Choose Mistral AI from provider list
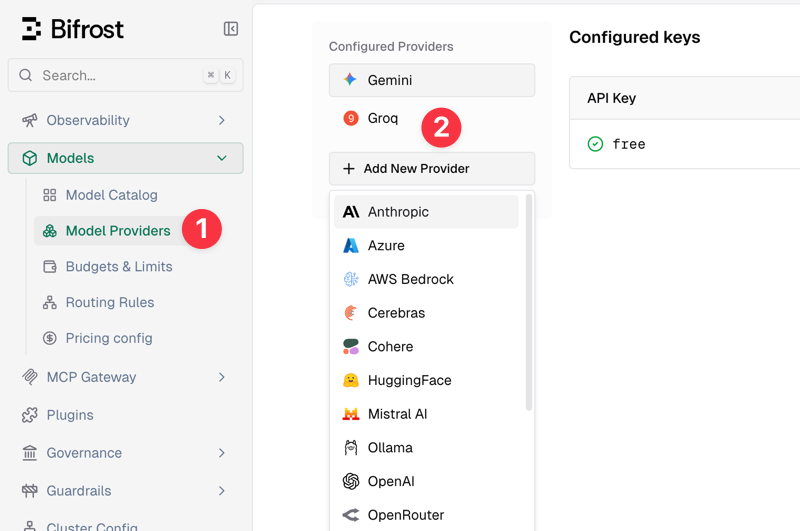Image resolution: width=800 pixels, height=531 pixels. click(426, 414)
